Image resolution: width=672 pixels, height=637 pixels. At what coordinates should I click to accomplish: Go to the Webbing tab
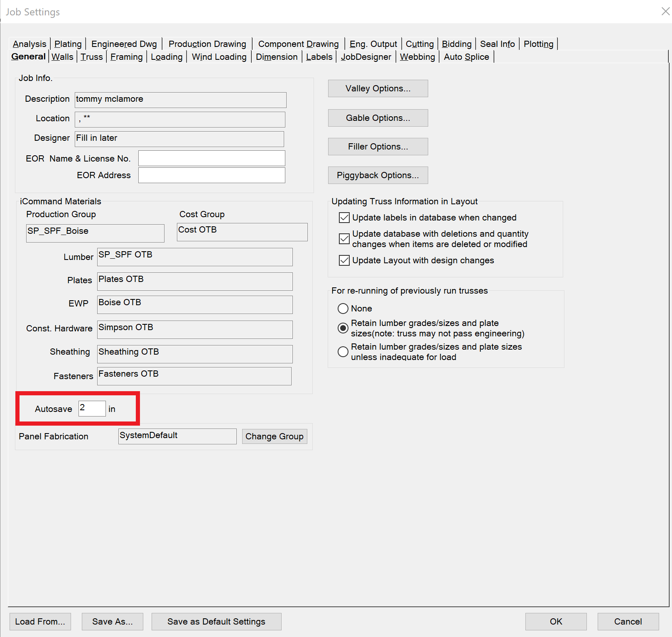[x=417, y=57]
